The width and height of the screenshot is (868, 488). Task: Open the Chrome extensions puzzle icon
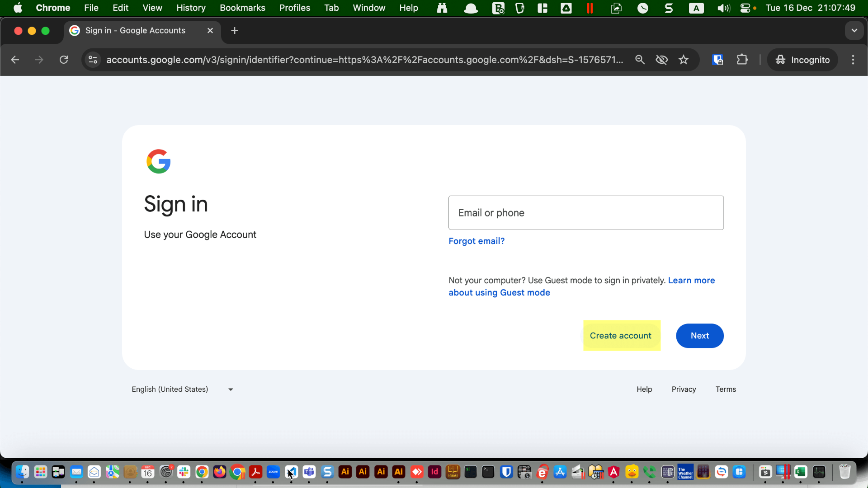742,60
